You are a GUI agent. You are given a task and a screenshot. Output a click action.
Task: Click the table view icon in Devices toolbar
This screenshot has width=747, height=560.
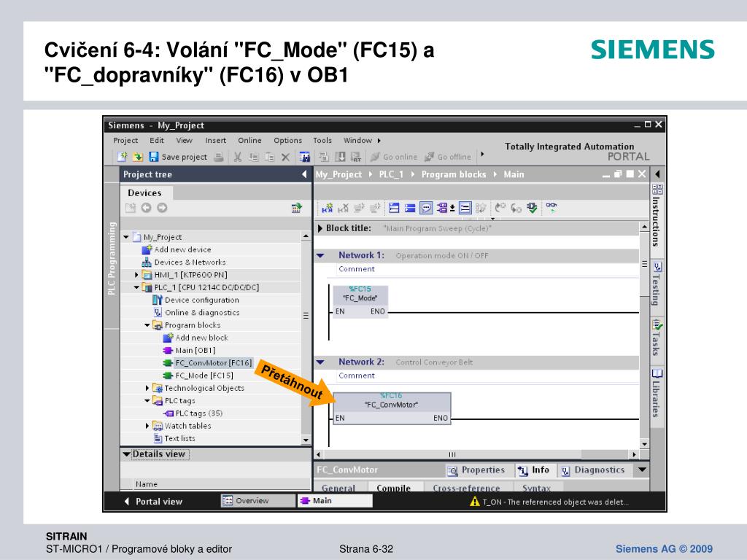pos(296,208)
